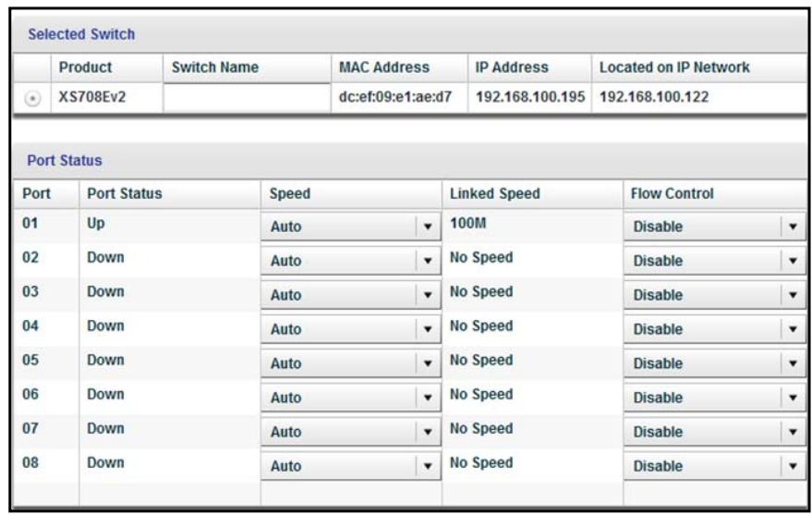Open the Flow Control dropdown for port 05
812x515 pixels.
click(x=715, y=363)
